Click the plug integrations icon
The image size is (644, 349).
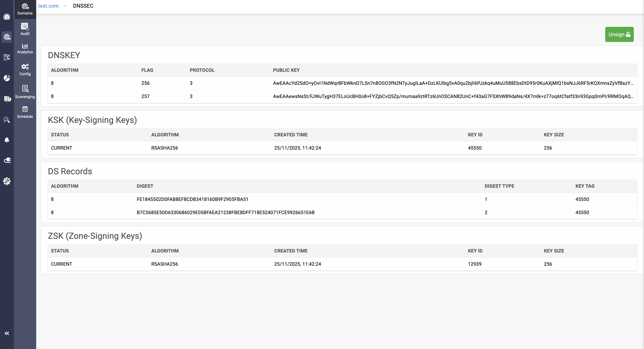click(7, 160)
